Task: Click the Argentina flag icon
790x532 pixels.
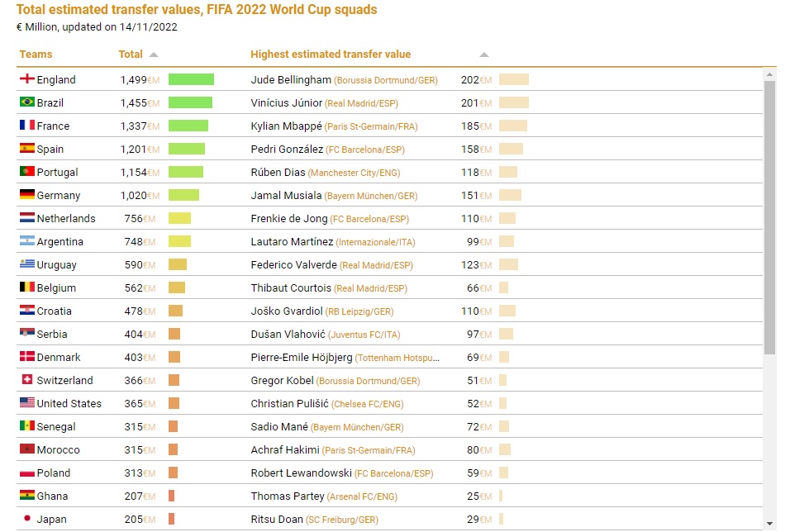Action: pyautogui.click(x=26, y=241)
